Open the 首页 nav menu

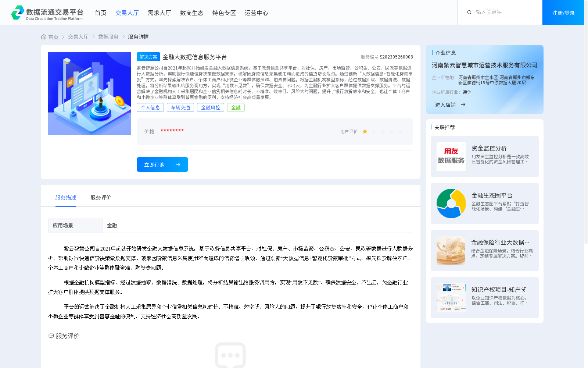pos(101,13)
